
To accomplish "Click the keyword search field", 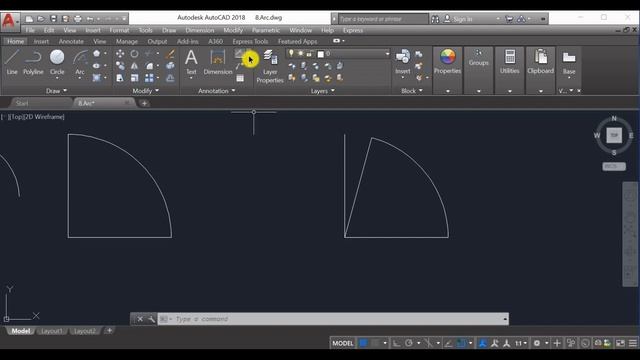I will pyautogui.click(x=383, y=19).
